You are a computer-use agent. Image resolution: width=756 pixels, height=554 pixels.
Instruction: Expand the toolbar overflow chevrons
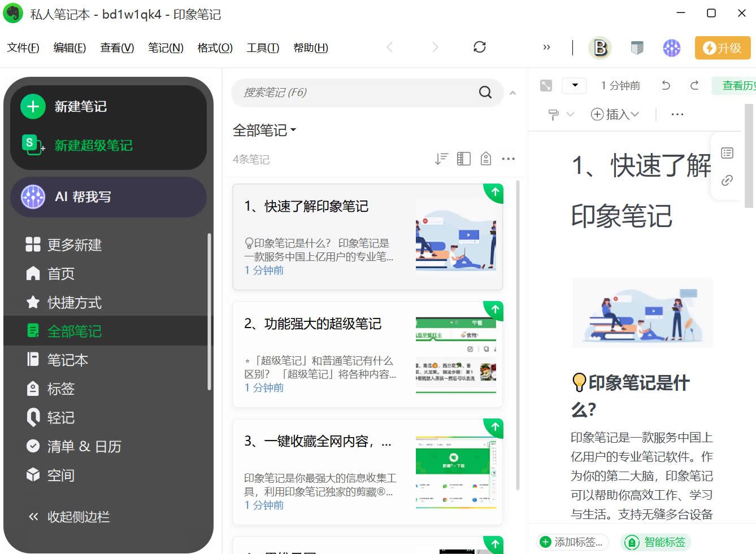tap(546, 47)
